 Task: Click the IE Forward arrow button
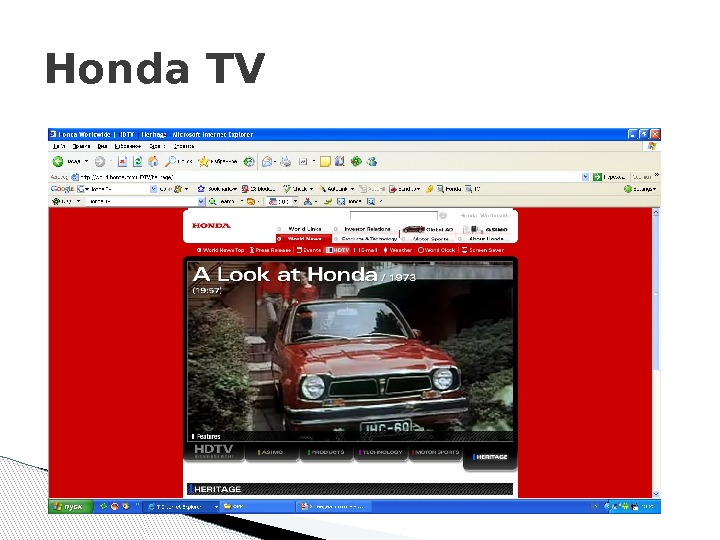click(x=100, y=161)
